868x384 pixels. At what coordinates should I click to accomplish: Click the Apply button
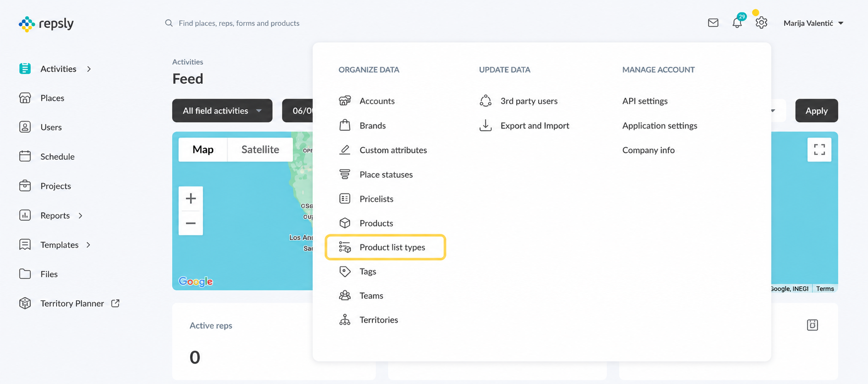[816, 111]
